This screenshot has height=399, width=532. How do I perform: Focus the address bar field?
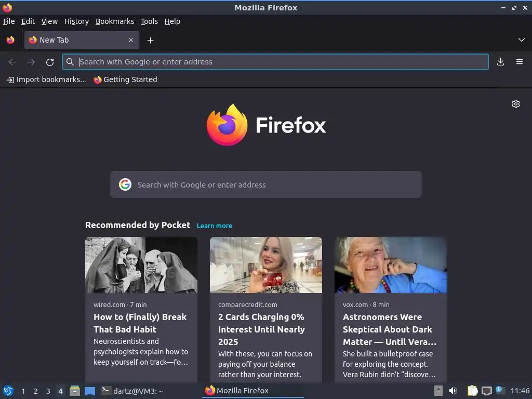click(275, 62)
